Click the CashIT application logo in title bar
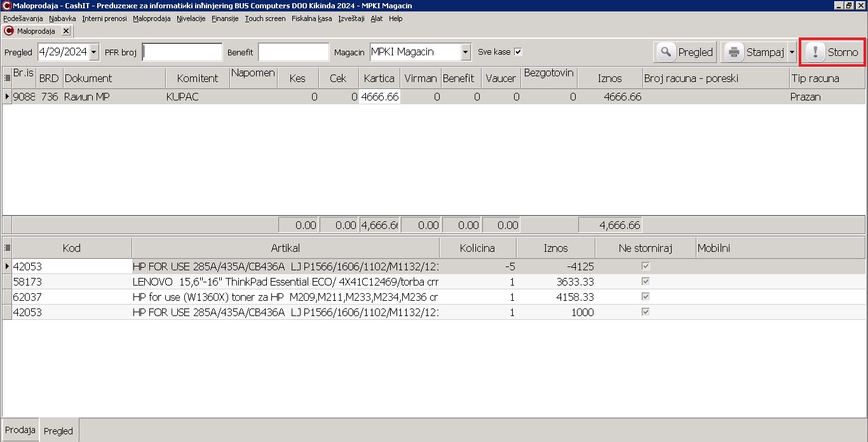 (x=6, y=6)
